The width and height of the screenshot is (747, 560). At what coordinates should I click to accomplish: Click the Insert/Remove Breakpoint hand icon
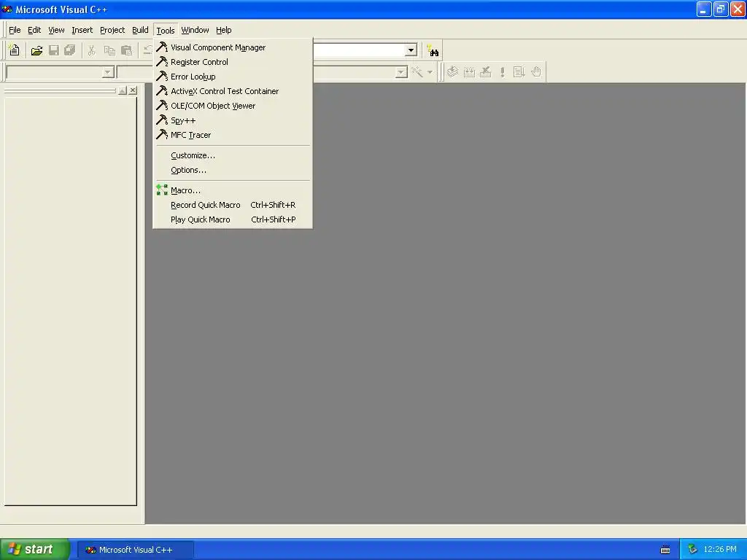pyautogui.click(x=536, y=72)
